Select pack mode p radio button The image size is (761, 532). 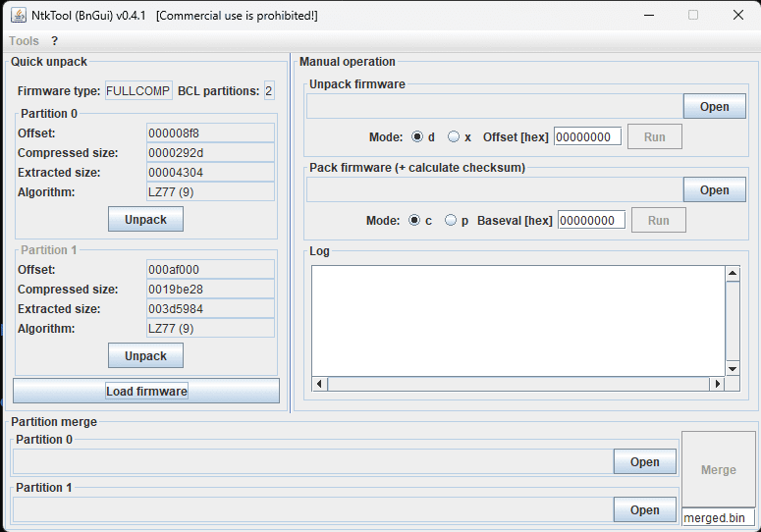451,221
